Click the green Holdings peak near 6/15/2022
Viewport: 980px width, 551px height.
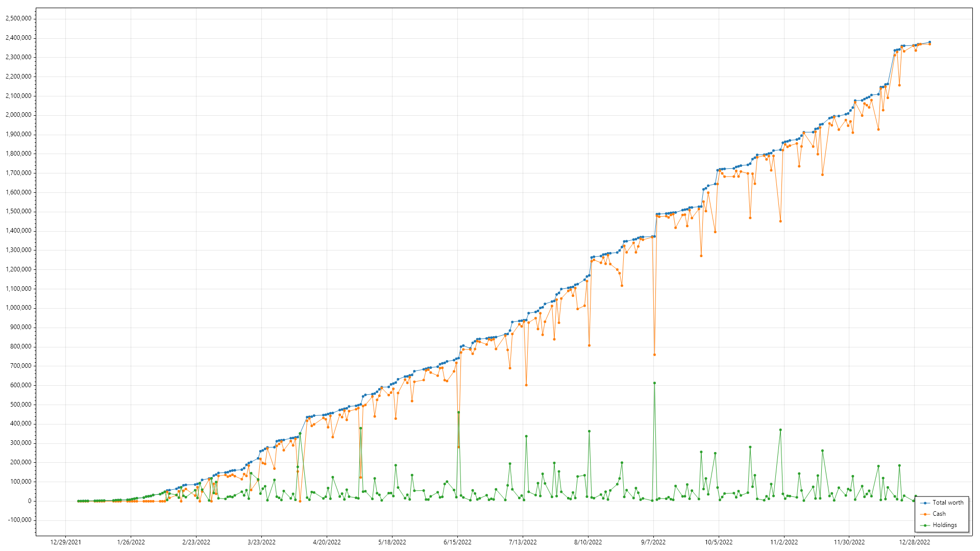[x=458, y=412]
